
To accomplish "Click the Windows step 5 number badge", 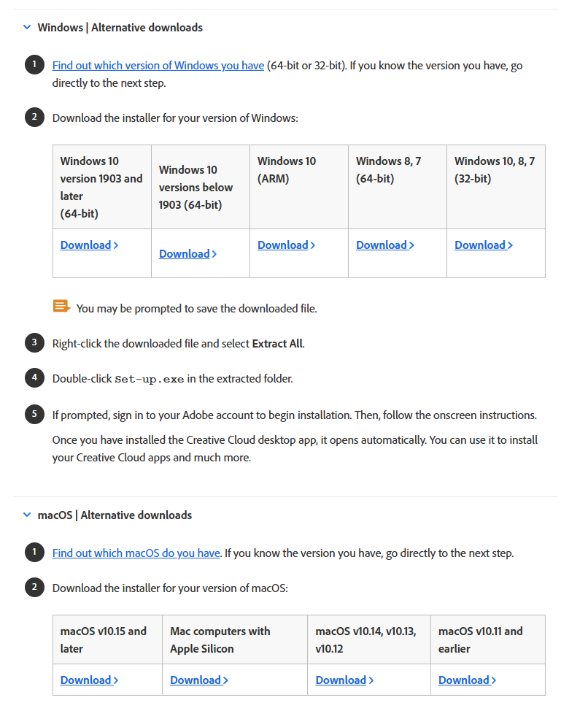I will [x=34, y=415].
